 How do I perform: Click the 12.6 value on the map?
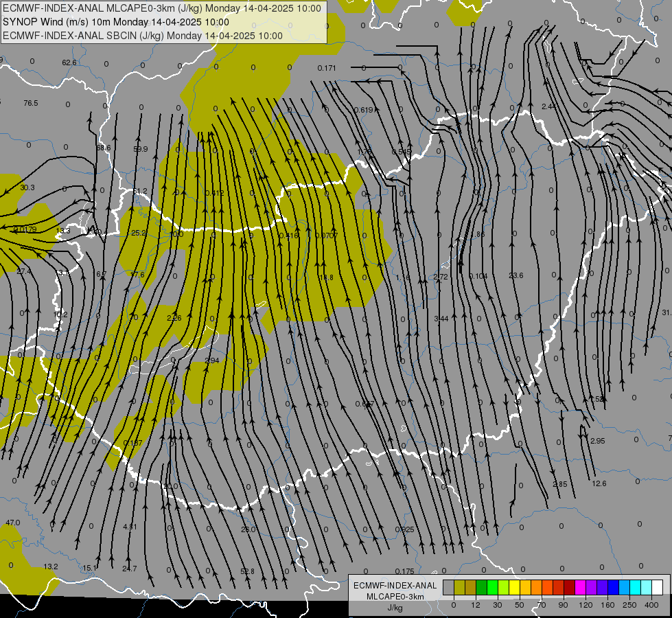599,484
